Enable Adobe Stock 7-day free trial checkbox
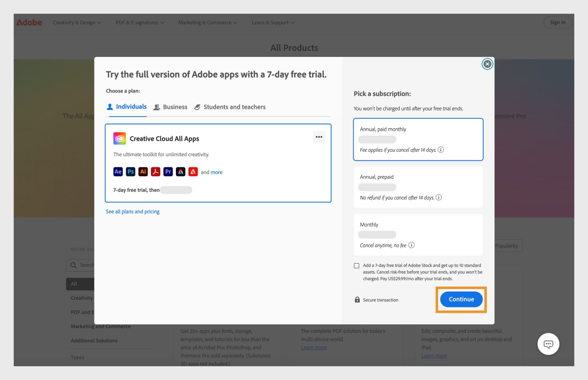This screenshot has height=380, width=588. coord(356,265)
